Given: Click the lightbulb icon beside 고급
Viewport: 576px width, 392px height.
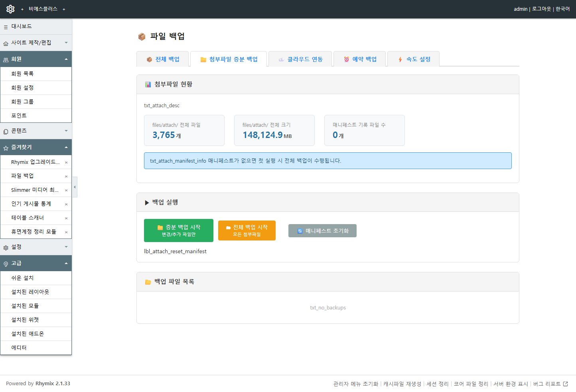Looking at the screenshot, I should (x=6, y=264).
